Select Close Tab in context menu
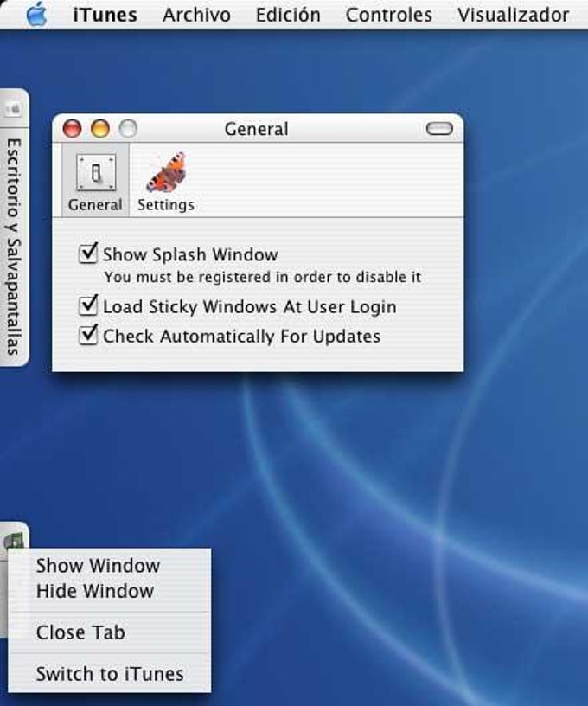This screenshot has height=706, width=588. point(80,632)
